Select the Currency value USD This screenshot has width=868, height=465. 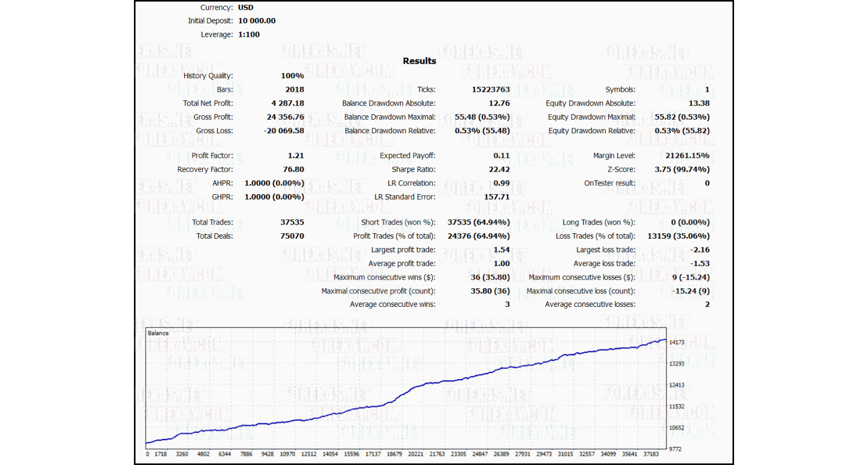coord(247,7)
